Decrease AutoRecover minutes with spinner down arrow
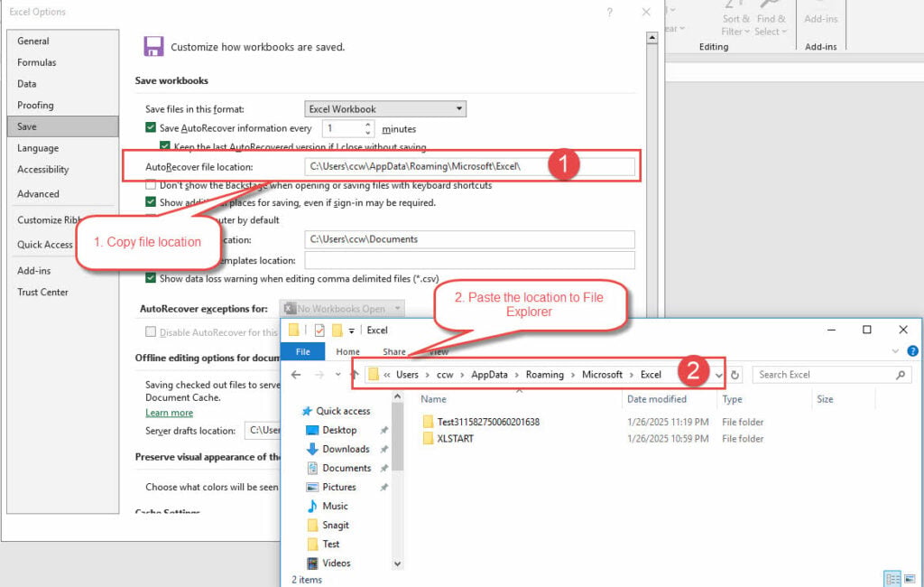This screenshot has width=924, height=587. [x=368, y=133]
